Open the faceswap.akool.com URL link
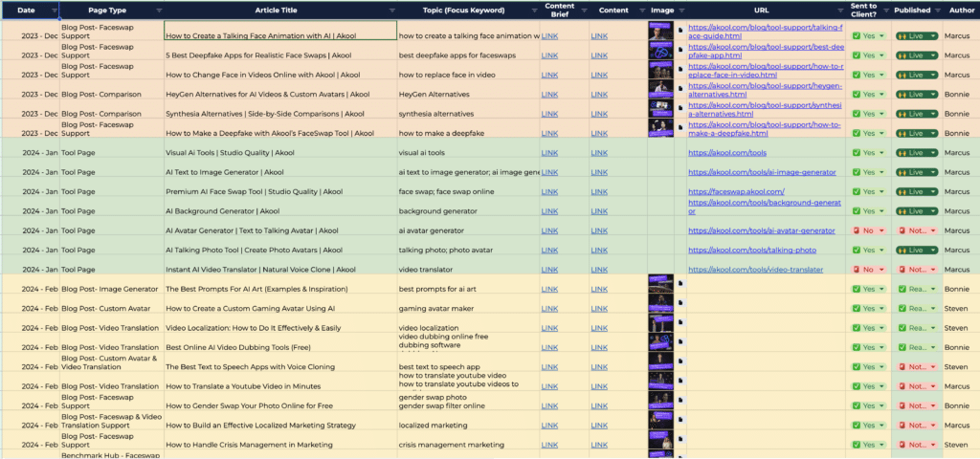980x459 pixels. tap(736, 191)
